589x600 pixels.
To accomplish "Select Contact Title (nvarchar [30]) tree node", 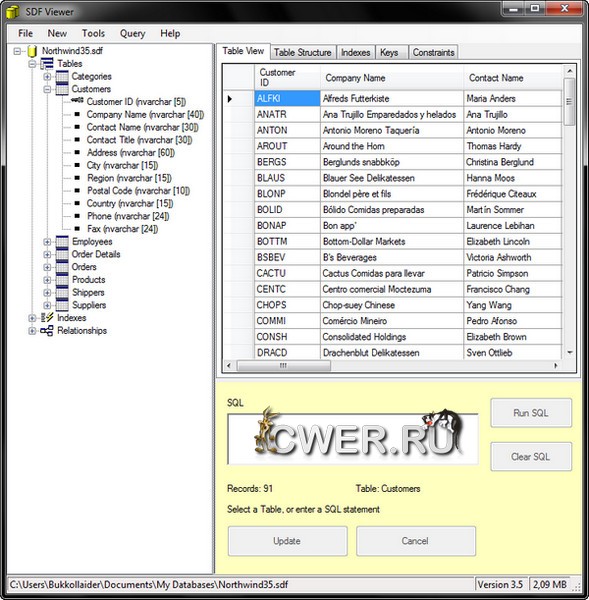I will point(139,140).
